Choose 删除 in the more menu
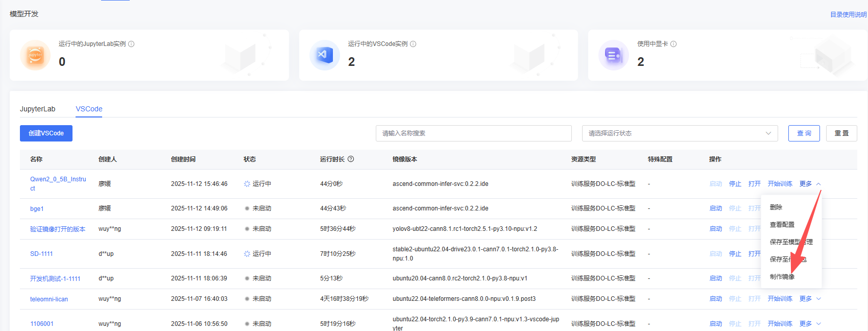This screenshot has height=331, width=868. pyautogui.click(x=776, y=207)
